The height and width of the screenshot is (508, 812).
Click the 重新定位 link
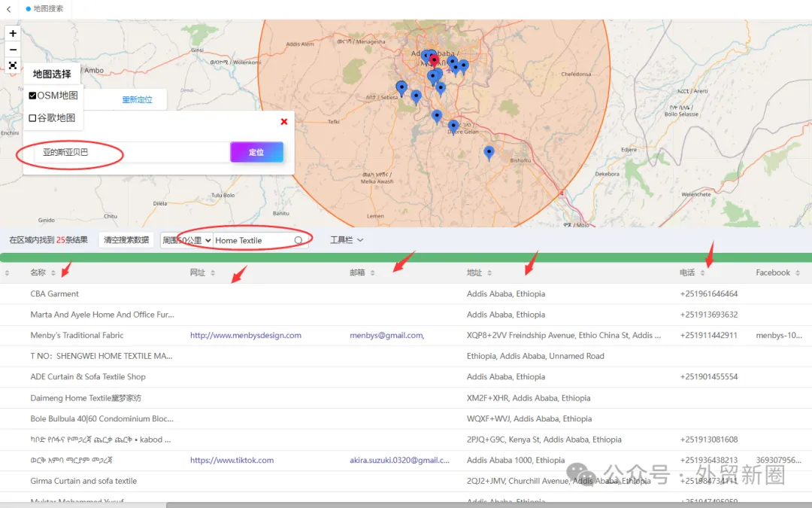click(x=138, y=99)
